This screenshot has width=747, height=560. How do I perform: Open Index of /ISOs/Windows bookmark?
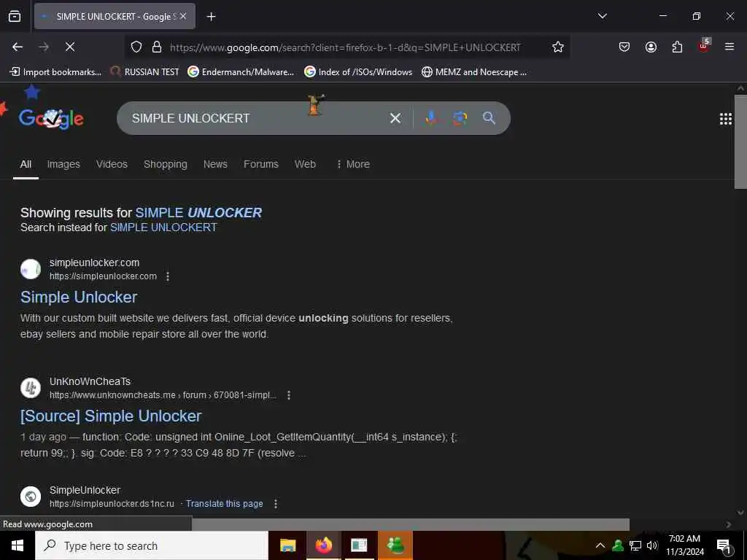pyautogui.click(x=358, y=72)
